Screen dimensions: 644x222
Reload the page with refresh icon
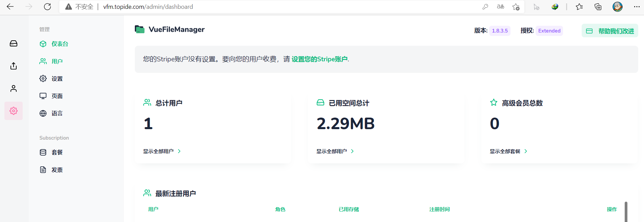coord(47,7)
